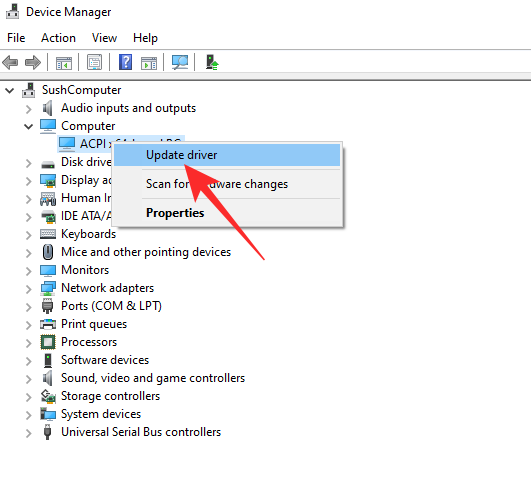Click Scan for hardware changes toolbar icon
Screen dimensions: 531x484
click(180, 62)
